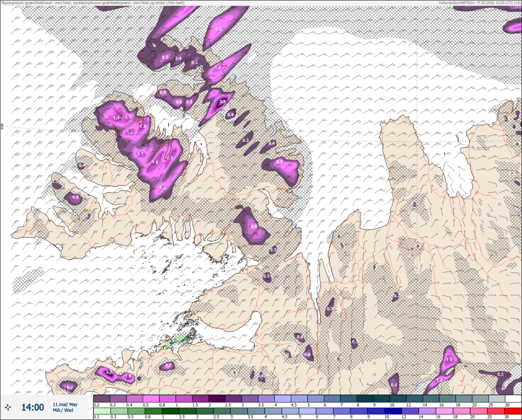Click the Veðurstofan logo beside 14:00
522x420 pixels.
pyautogui.click(x=8, y=407)
